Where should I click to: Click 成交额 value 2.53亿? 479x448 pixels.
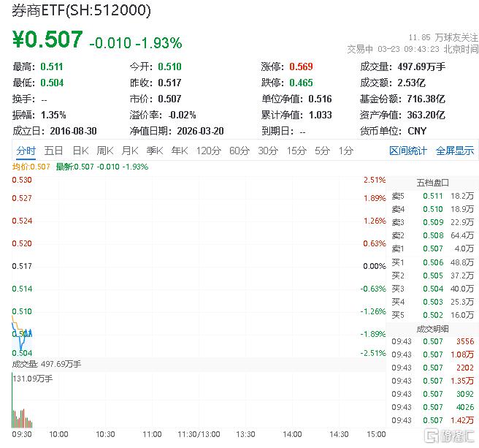click(x=412, y=83)
